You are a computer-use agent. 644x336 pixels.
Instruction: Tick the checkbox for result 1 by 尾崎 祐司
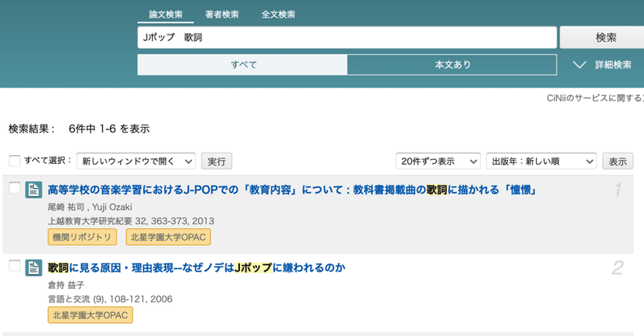(14, 188)
